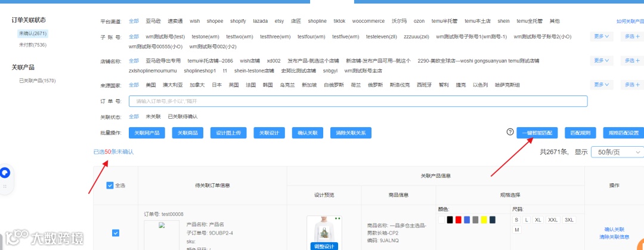Select 全部 in the 关联状态 row
Screen dimensions: 644x250
pyautogui.click(x=134, y=117)
